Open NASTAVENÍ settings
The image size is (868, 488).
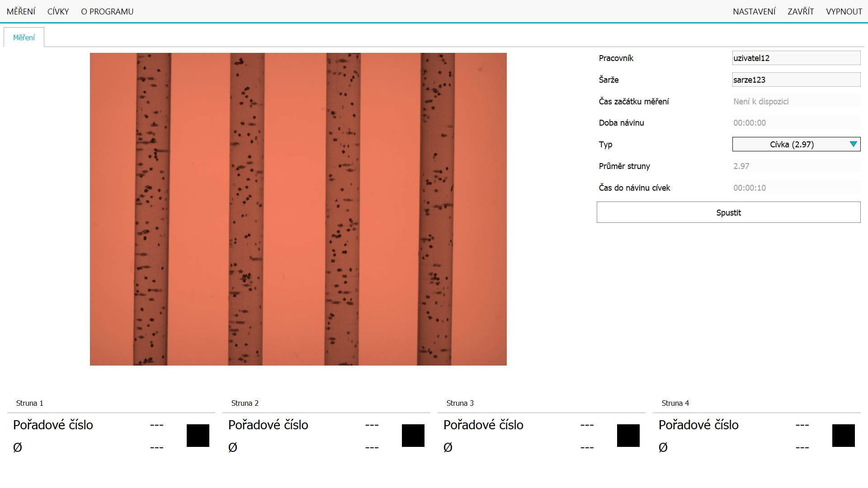(754, 11)
